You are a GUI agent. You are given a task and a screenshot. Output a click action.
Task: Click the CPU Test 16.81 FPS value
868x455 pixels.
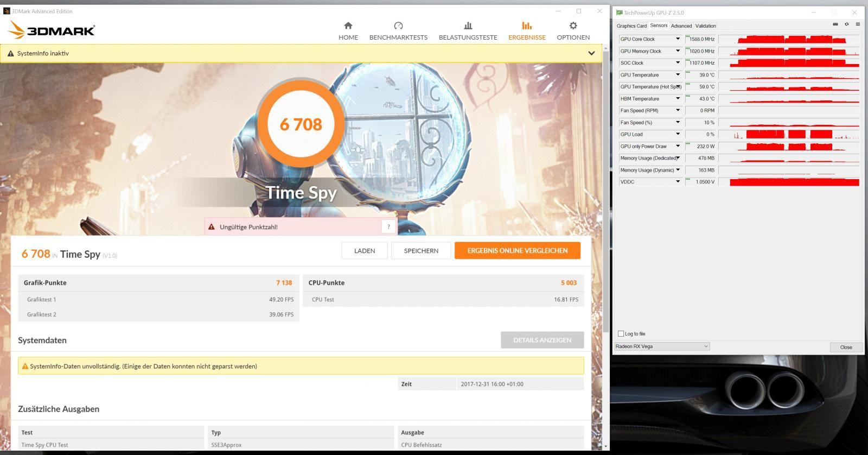click(x=566, y=300)
